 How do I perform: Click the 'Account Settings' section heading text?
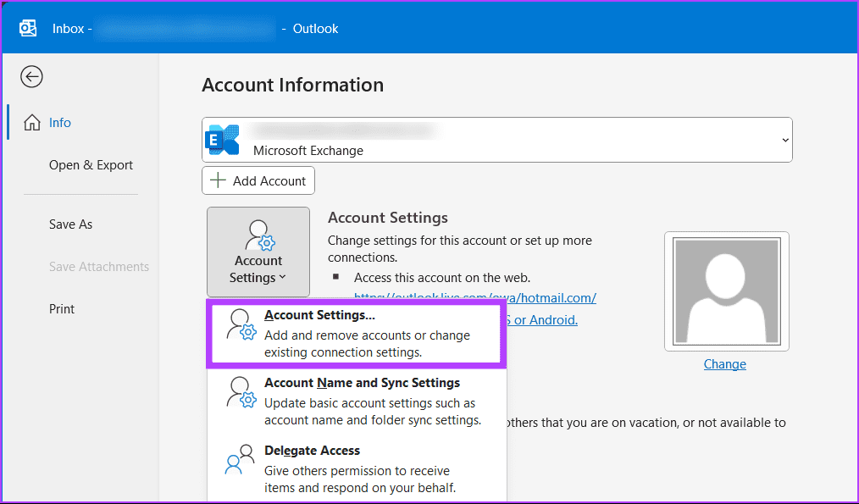(x=388, y=218)
